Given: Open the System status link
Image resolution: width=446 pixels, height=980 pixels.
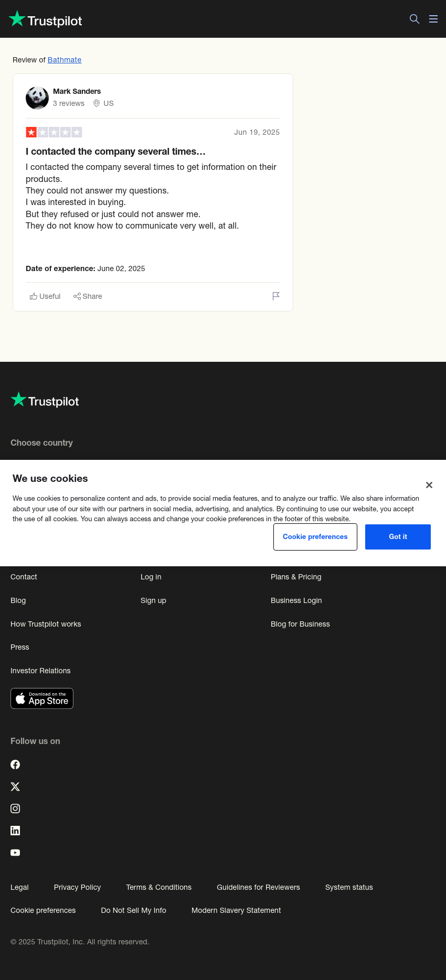Looking at the screenshot, I should pyautogui.click(x=349, y=887).
